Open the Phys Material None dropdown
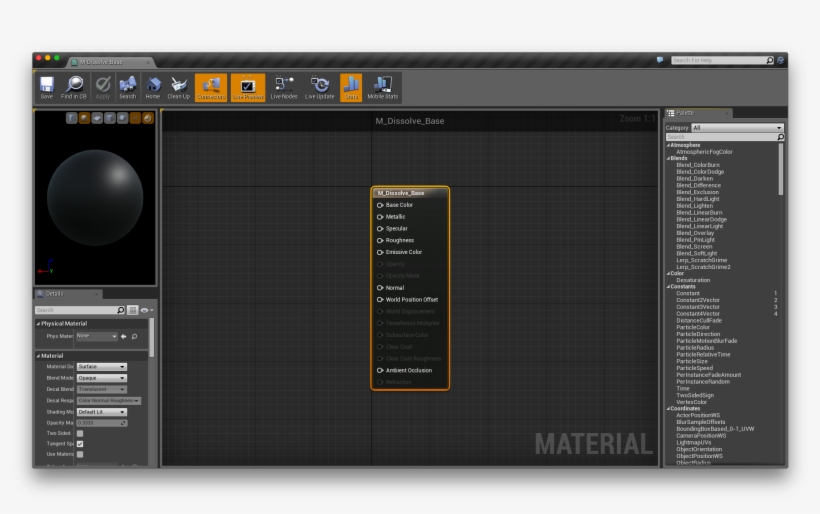This screenshot has height=514, width=820. 97,336
